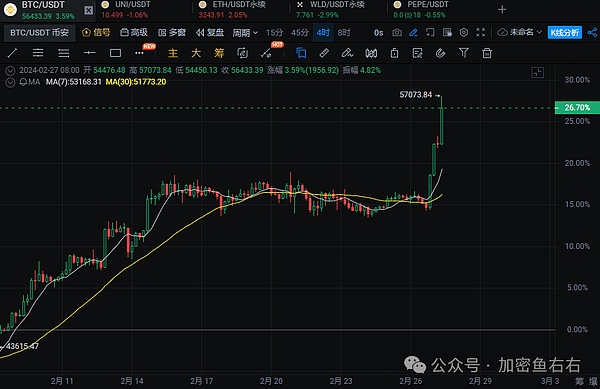Share the chart via share icon
The height and width of the screenshot is (389, 600).
592,33
